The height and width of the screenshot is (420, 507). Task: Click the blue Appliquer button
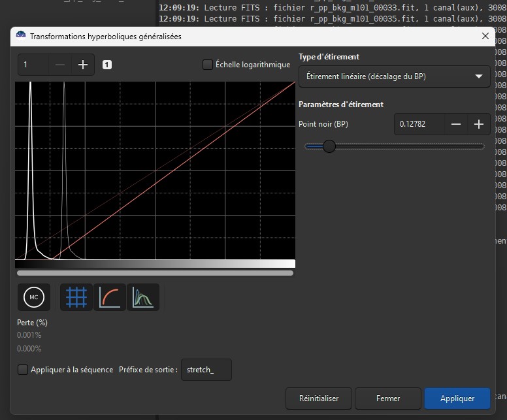[457, 398]
